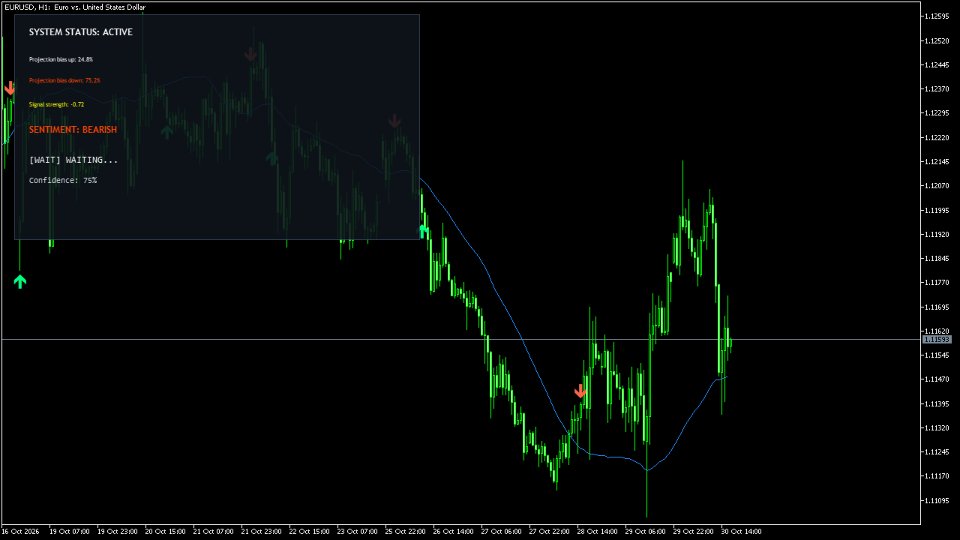Click the 1.11320 price scale label

pos(936,428)
